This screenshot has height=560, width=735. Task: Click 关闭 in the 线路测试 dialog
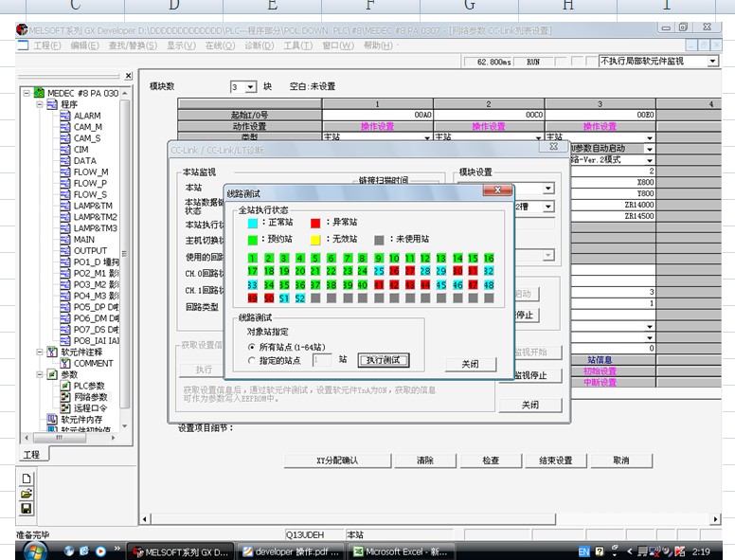click(x=470, y=364)
